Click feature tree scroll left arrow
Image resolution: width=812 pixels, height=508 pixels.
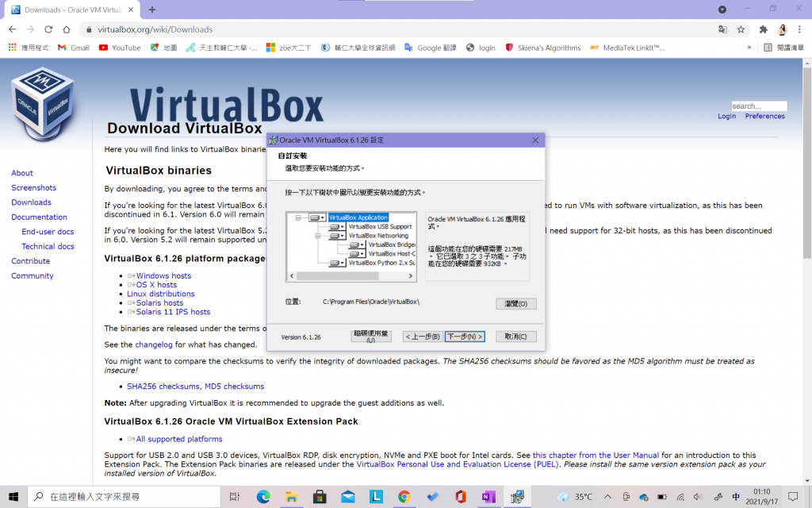point(292,275)
